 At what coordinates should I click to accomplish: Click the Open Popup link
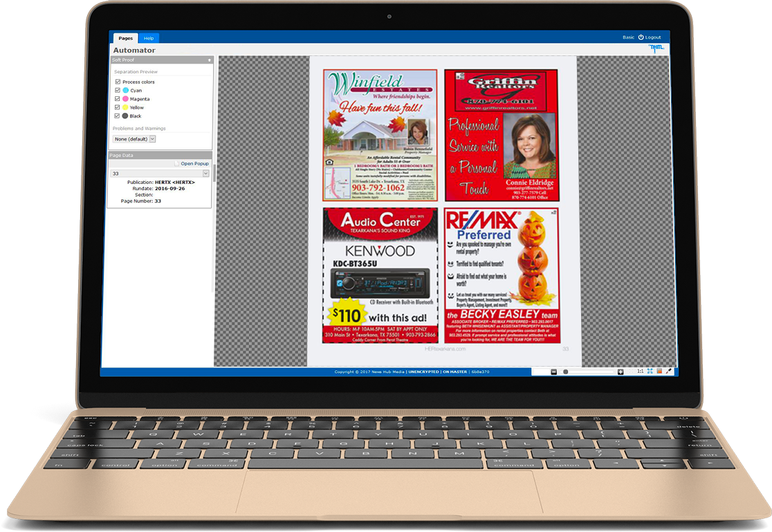point(194,163)
